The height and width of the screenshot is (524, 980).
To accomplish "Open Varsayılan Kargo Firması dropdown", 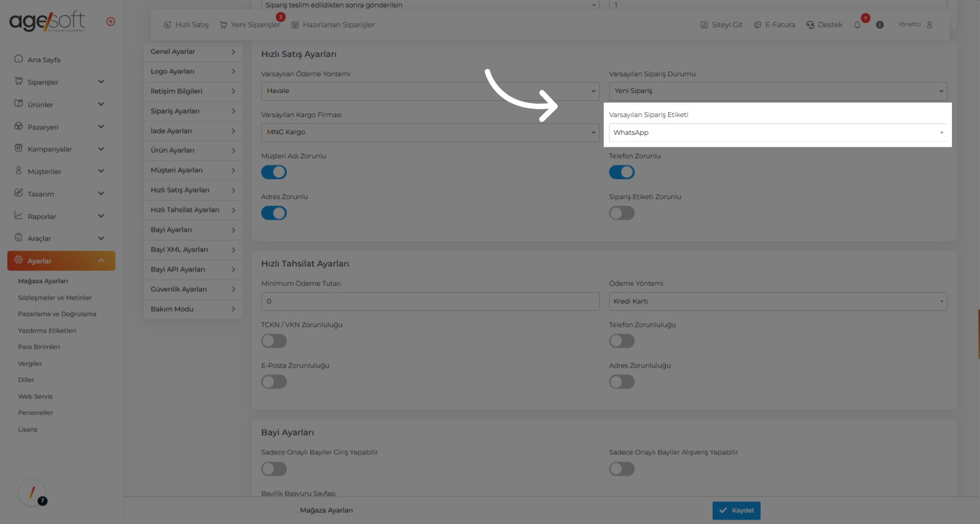I will (x=430, y=132).
